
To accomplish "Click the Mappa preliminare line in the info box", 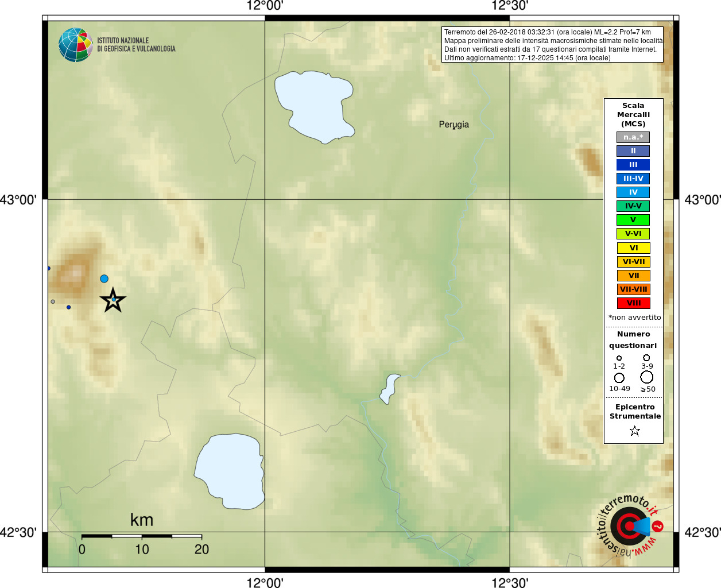I will point(553,41).
